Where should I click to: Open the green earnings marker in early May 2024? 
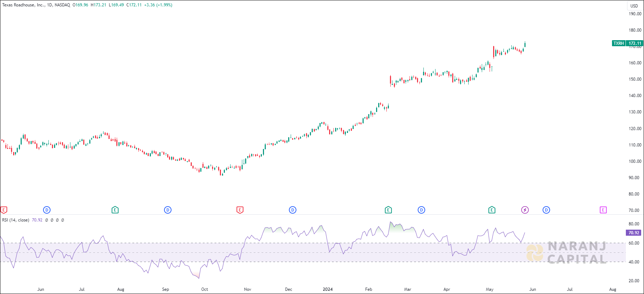click(x=492, y=210)
